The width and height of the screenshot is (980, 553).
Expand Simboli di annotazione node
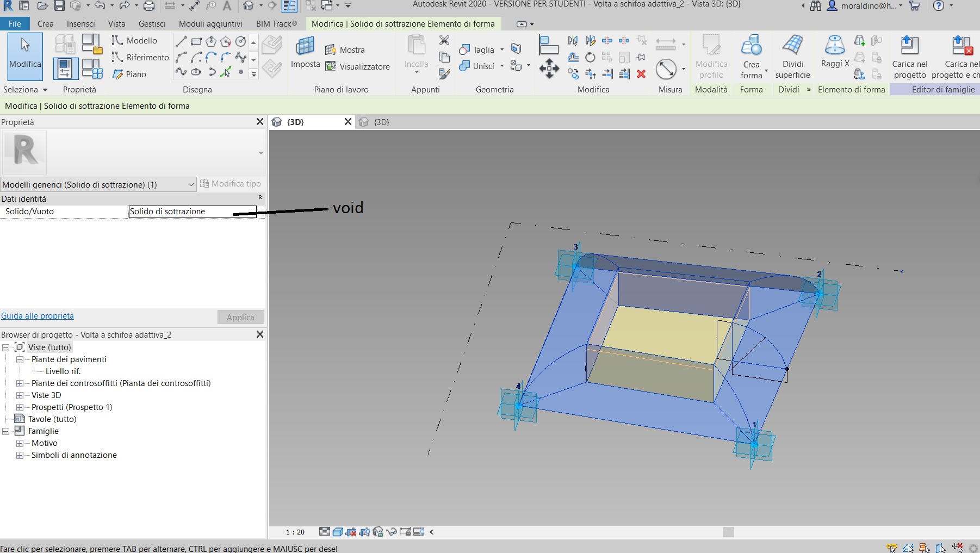20,455
